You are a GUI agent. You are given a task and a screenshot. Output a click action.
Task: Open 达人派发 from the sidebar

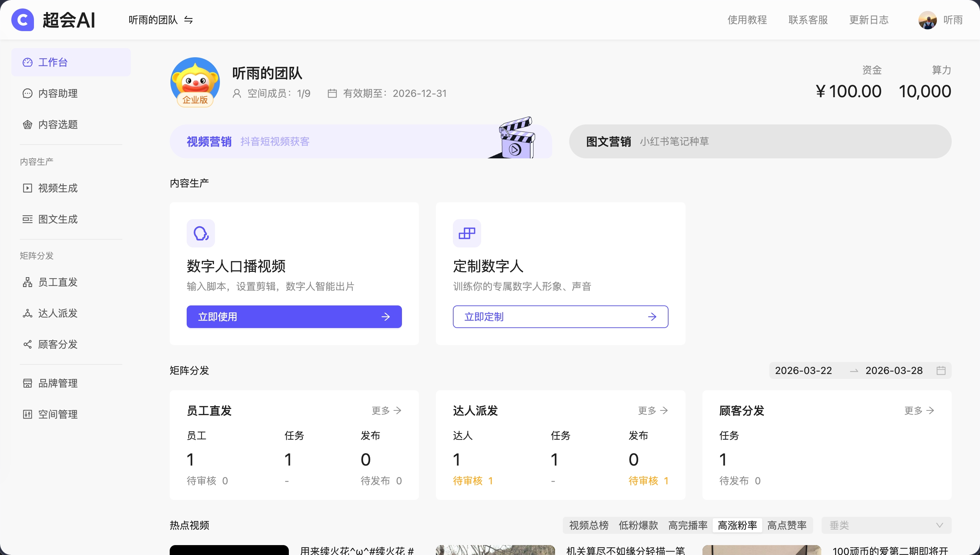click(57, 313)
